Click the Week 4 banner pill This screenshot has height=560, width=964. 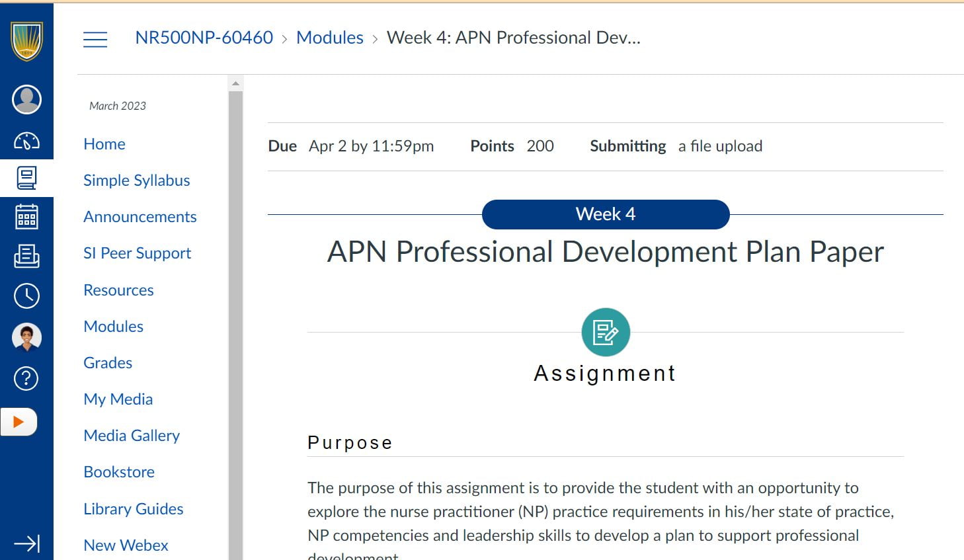pos(606,214)
